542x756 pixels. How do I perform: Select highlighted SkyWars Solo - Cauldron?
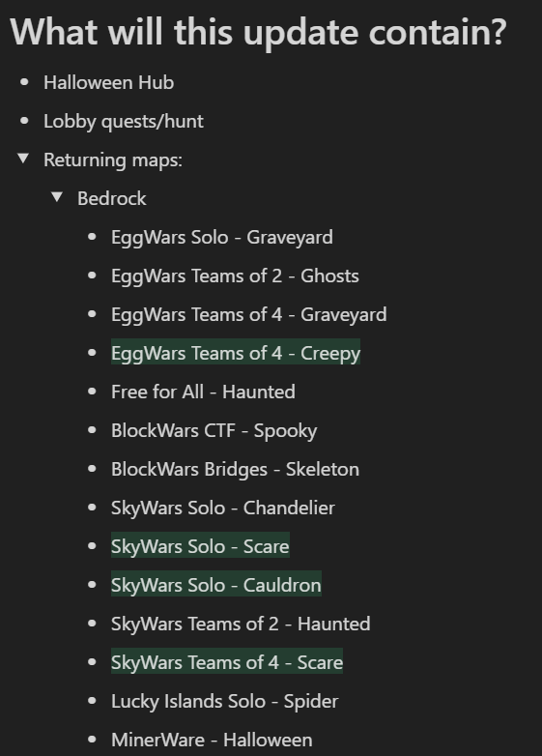[216, 585]
